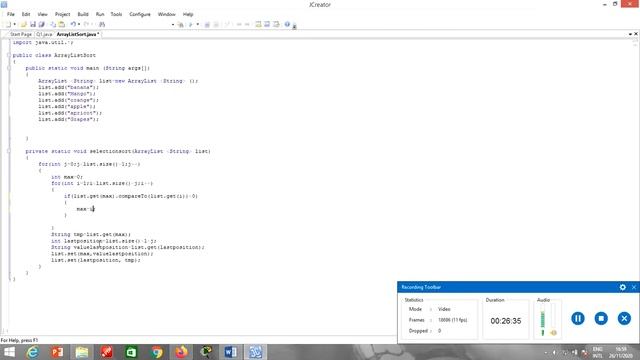Collapse the main method fold marker
Image resolution: width=640 pixels, height=360 pixels.
coord(9,68)
